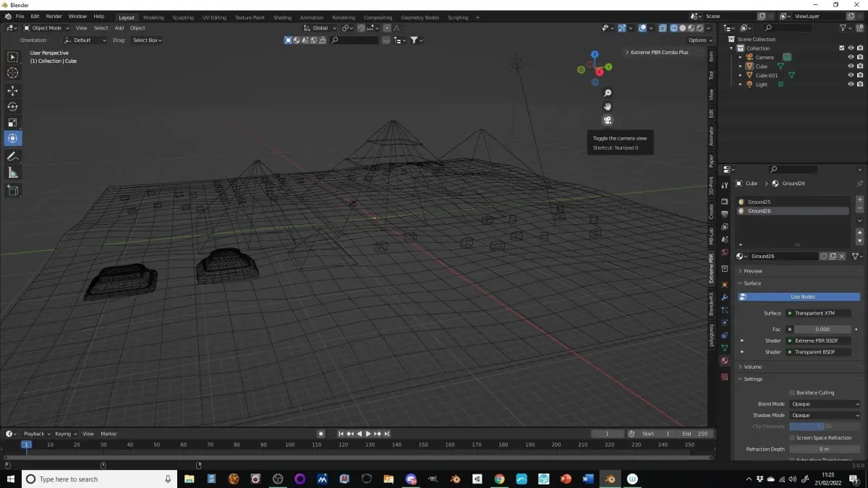
Task: Add a material slot with the plus button
Action: [859, 200]
